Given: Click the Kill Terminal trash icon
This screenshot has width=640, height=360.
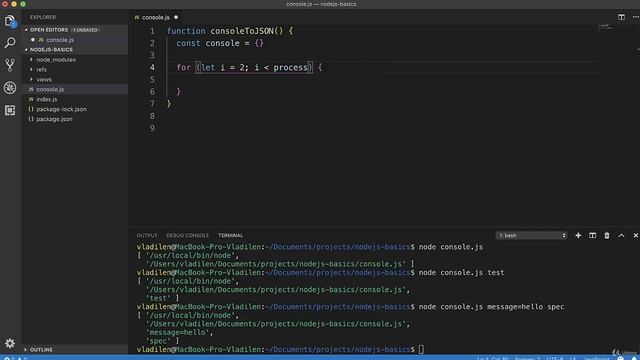Looking at the screenshot, I should pos(607,236).
